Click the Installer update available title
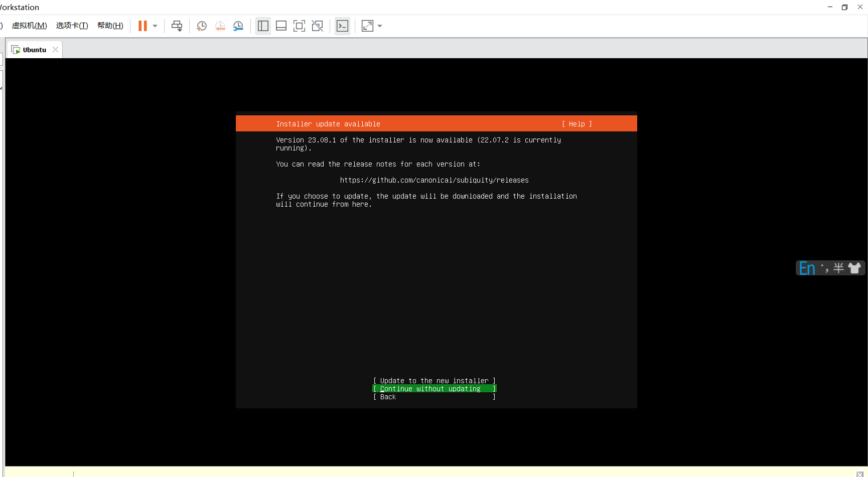 [x=328, y=124]
